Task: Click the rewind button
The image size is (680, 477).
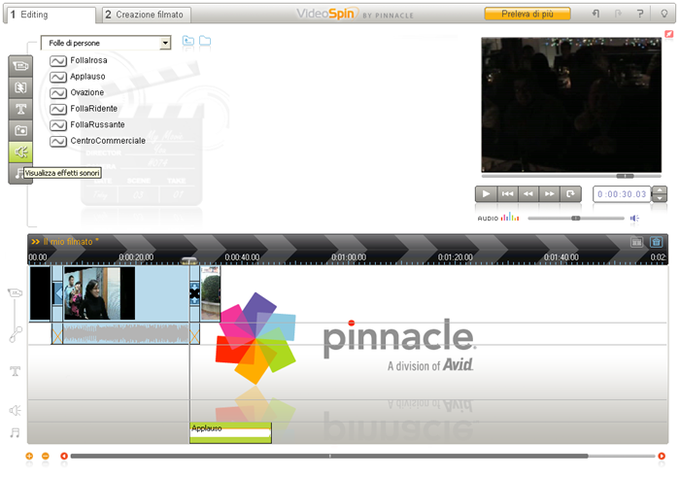Action: point(528,194)
